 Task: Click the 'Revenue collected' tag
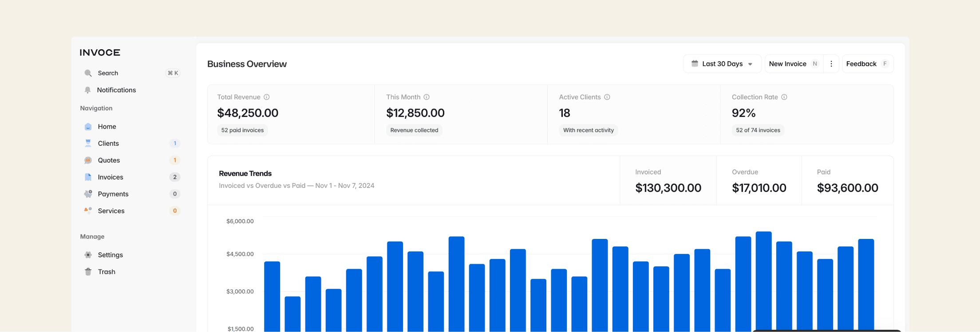tap(414, 130)
